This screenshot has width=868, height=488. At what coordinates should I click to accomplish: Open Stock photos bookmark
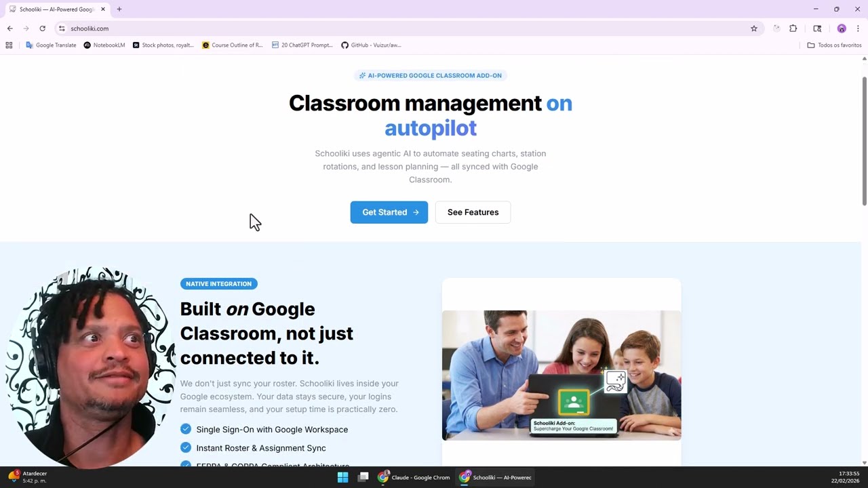(x=163, y=45)
